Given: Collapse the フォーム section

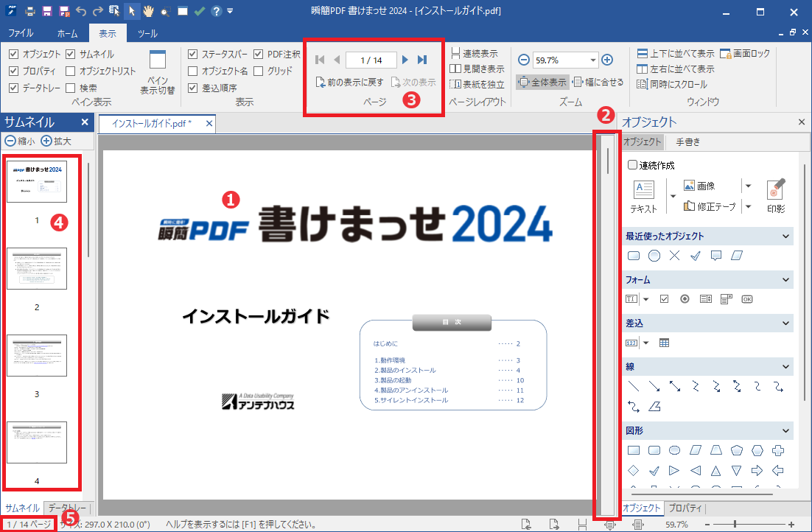Looking at the screenshot, I should (x=785, y=280).
